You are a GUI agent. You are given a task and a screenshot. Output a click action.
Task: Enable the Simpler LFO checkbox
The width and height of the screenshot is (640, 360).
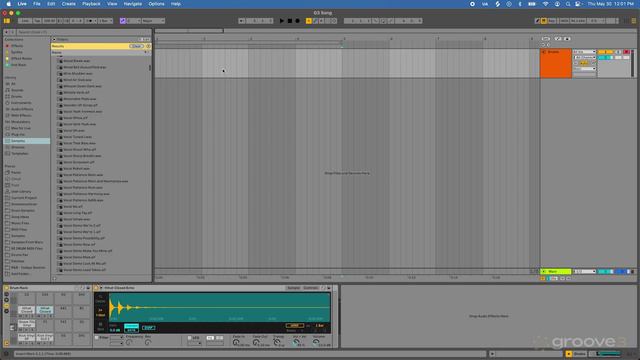point(189,338)
